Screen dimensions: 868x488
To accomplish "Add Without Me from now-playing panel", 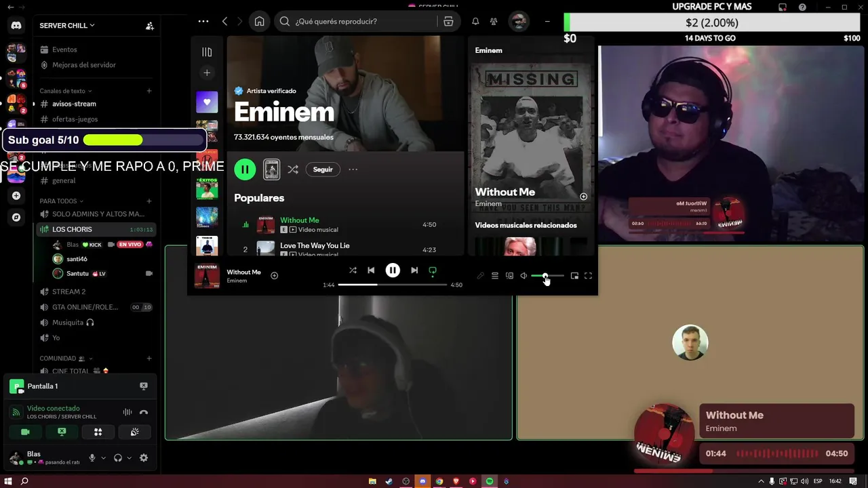I will pos(583,197).
